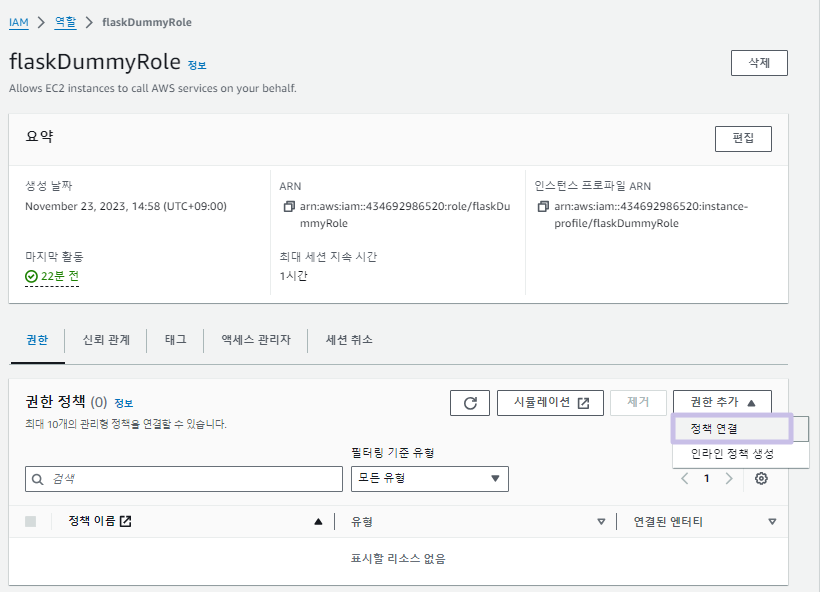Collapse the 권한 추가 dropdown button
This screenshot has height=592, width=824.
(722, 402)
